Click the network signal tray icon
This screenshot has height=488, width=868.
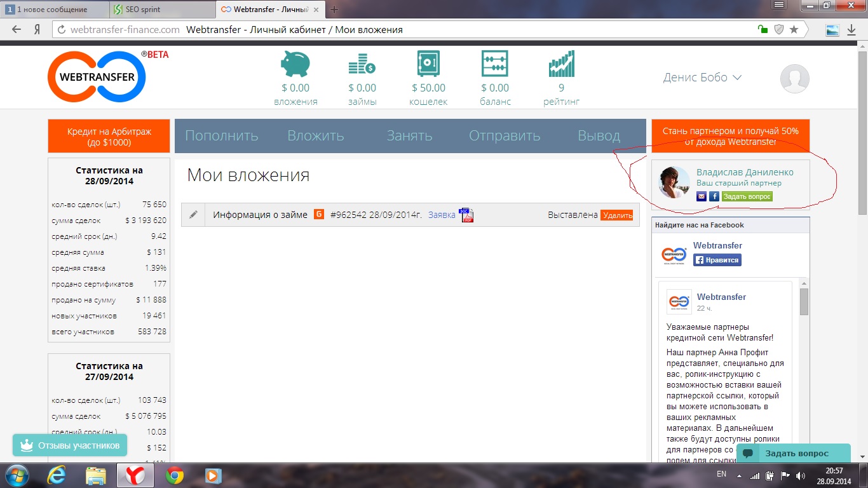755,475
